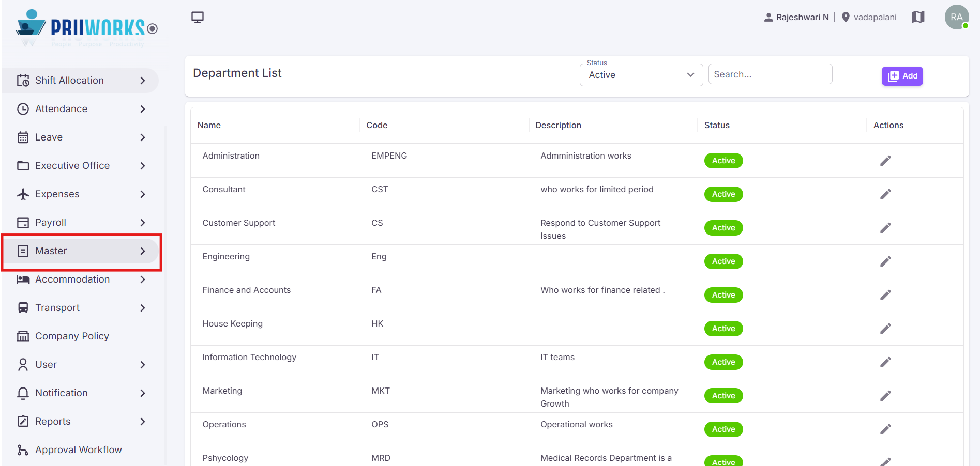
Task: Open Company Policy in sidebar
Action: click(72, 336)
